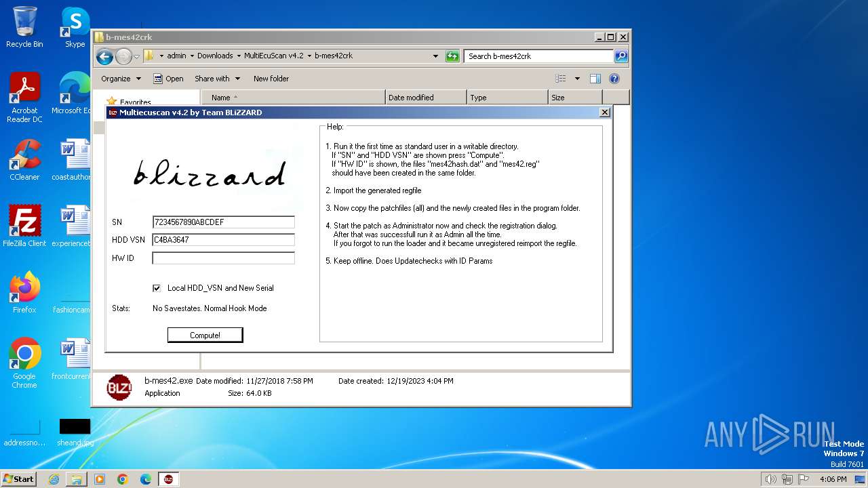Screen dimensions: 868x488
Task: Click the Compute! button
Action: [205, 335]
